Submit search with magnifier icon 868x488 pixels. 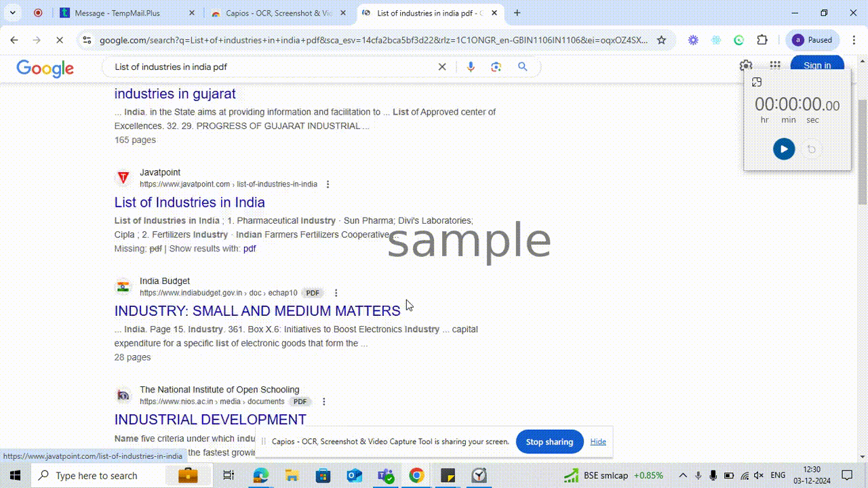523,66
